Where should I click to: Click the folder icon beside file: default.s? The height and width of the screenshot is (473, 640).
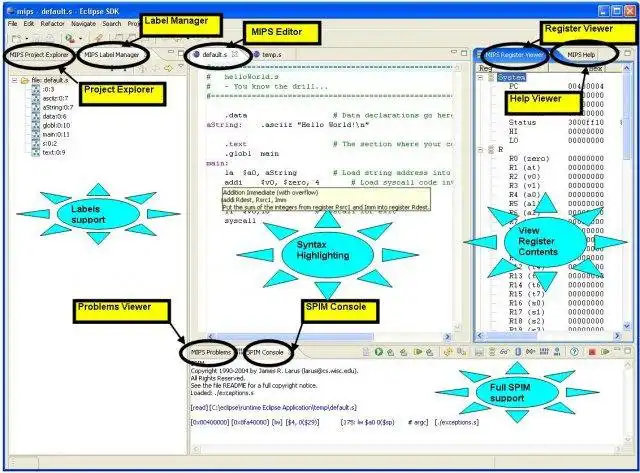(24, 80)
